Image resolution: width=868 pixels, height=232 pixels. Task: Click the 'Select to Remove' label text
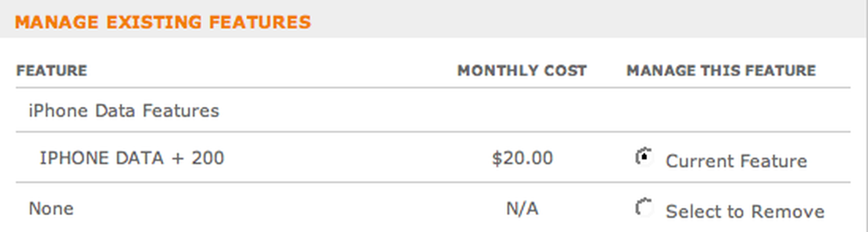[x=745, y=211]
